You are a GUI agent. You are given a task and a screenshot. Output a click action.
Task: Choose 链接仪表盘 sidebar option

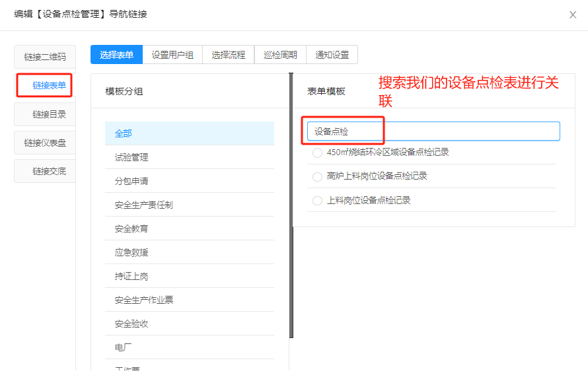click(x=45, y=143)
